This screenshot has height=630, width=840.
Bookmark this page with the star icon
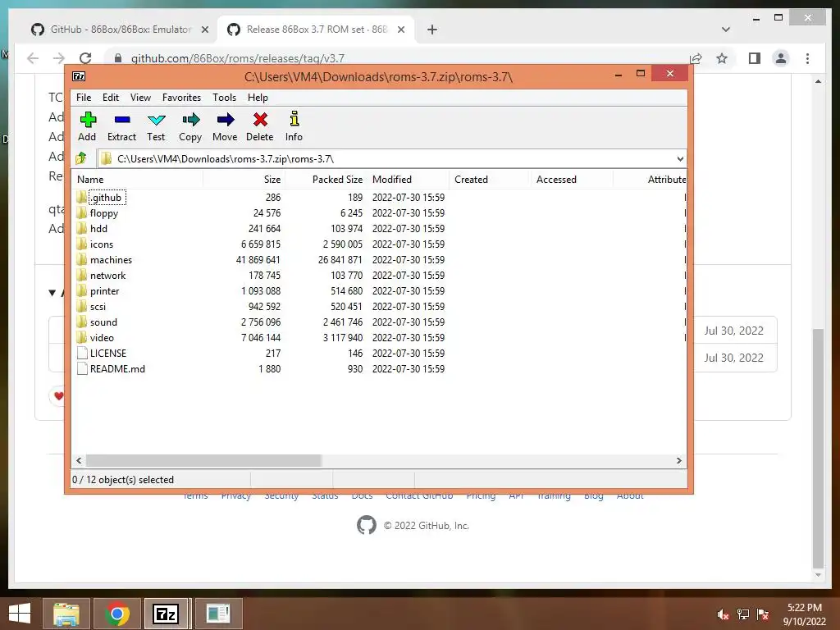(722, 58)
